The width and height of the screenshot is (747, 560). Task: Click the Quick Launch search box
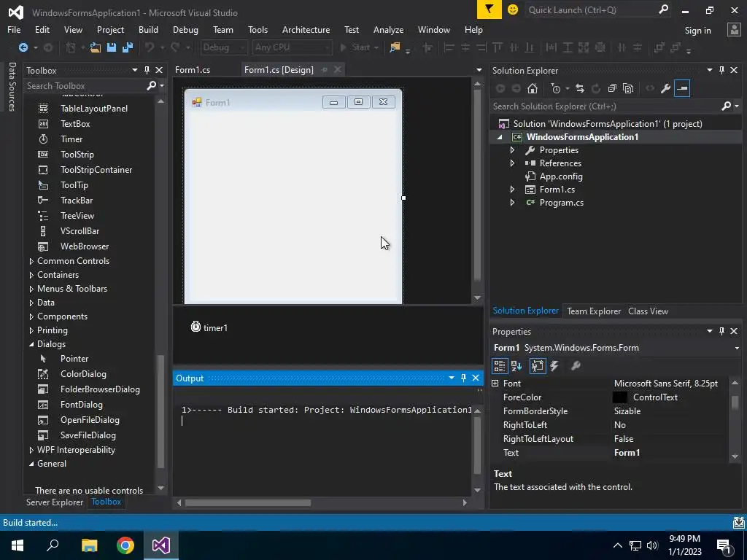point(591,10)
